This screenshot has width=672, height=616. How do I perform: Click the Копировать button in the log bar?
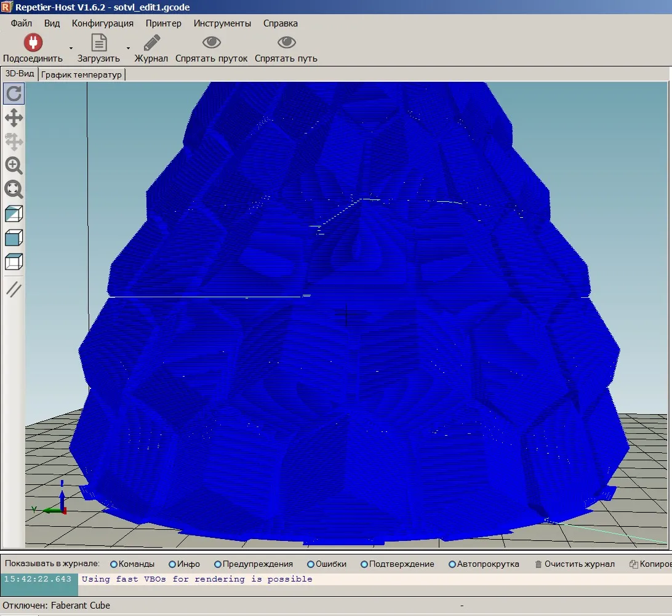650,564
